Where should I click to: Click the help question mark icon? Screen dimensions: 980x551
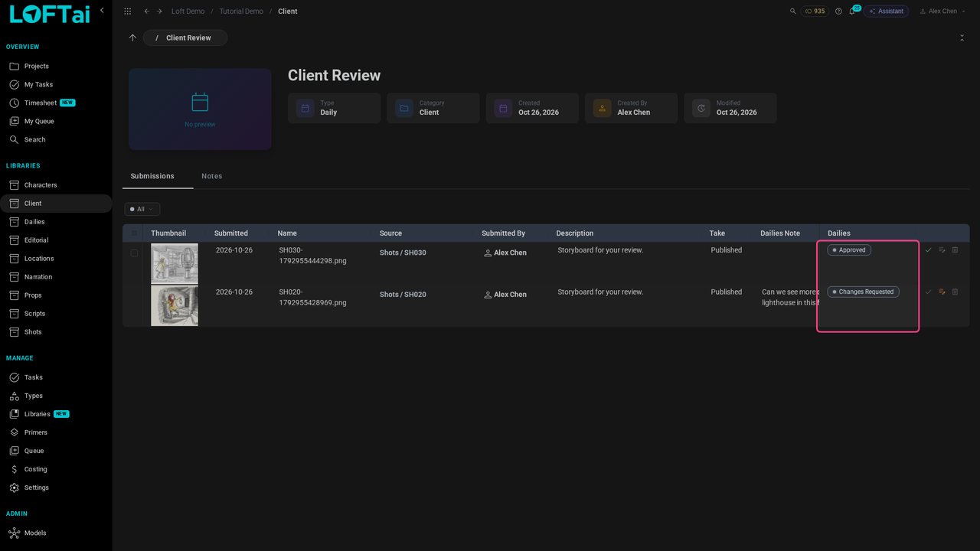[x=838, y=11]
